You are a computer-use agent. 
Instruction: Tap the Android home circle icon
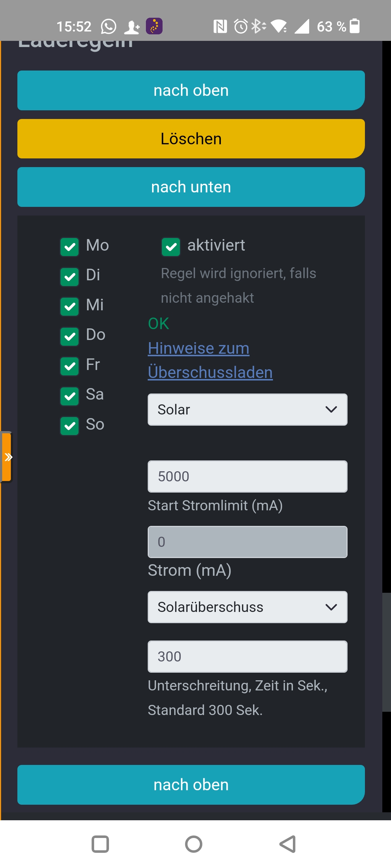point(194,844)
